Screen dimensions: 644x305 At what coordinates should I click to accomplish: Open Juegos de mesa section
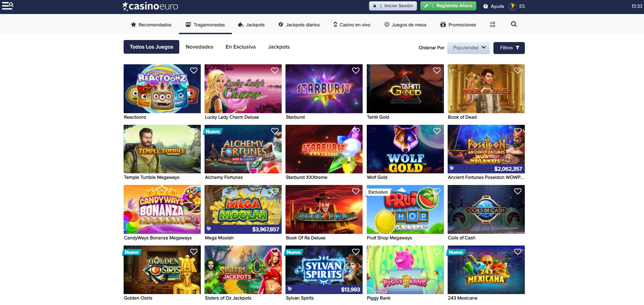[405, 25]
